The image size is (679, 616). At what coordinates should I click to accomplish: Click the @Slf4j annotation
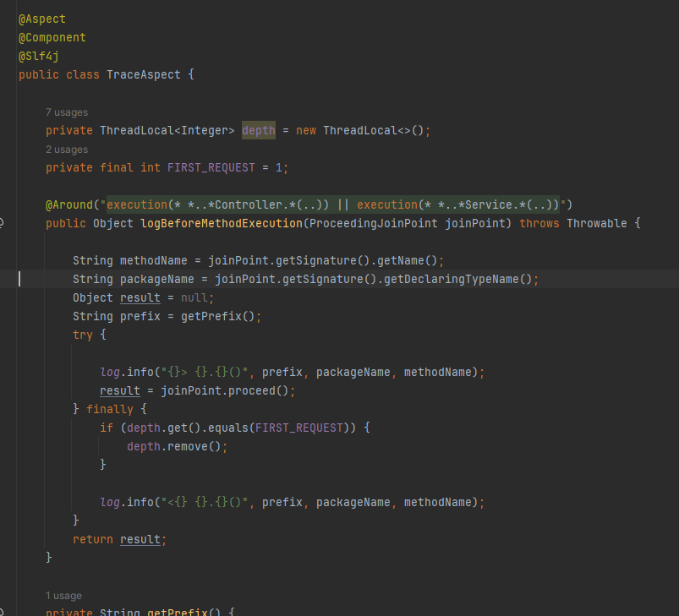coord(39,57)
